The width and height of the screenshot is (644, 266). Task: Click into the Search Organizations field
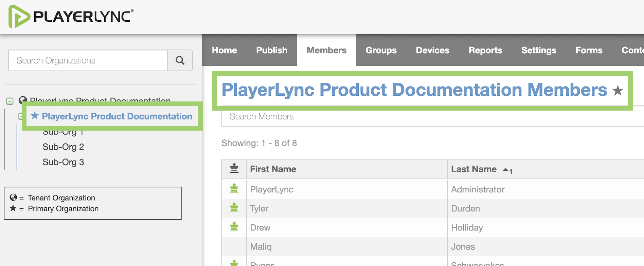tap(88, 60)
